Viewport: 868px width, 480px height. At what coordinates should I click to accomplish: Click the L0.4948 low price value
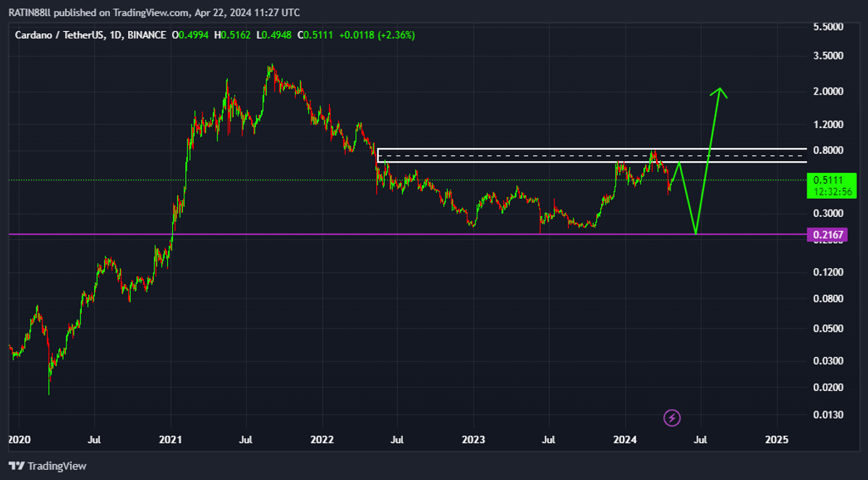[274, 35]
